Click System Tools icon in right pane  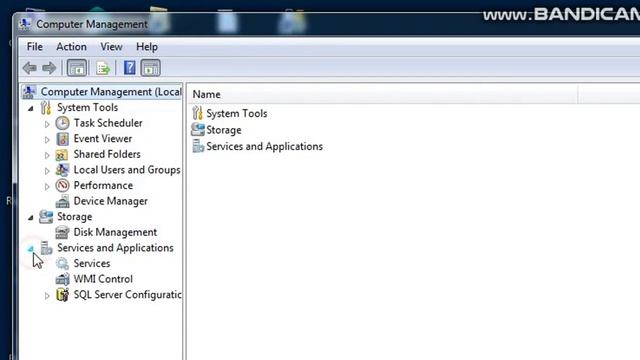pyautogui.click(x=198, y=113)
